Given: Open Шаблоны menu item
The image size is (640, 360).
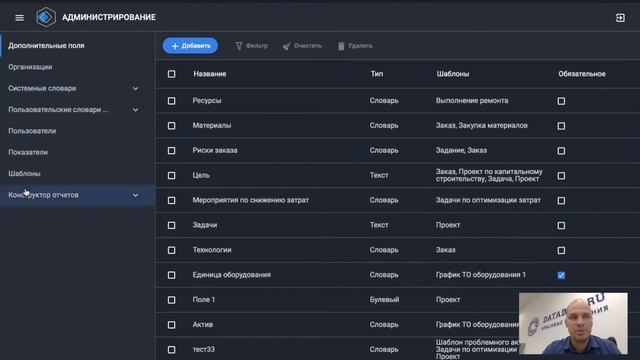Looking at the screenshot, I should [78, 173].
